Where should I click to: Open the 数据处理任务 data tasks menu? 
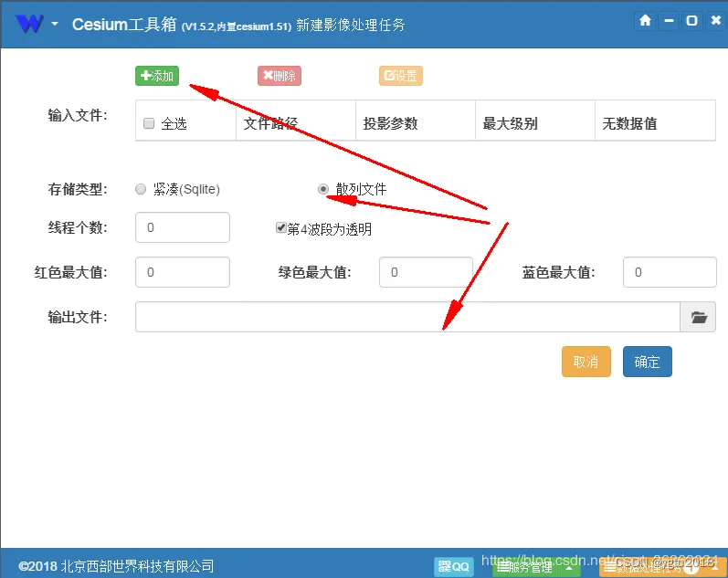(649, 567)
